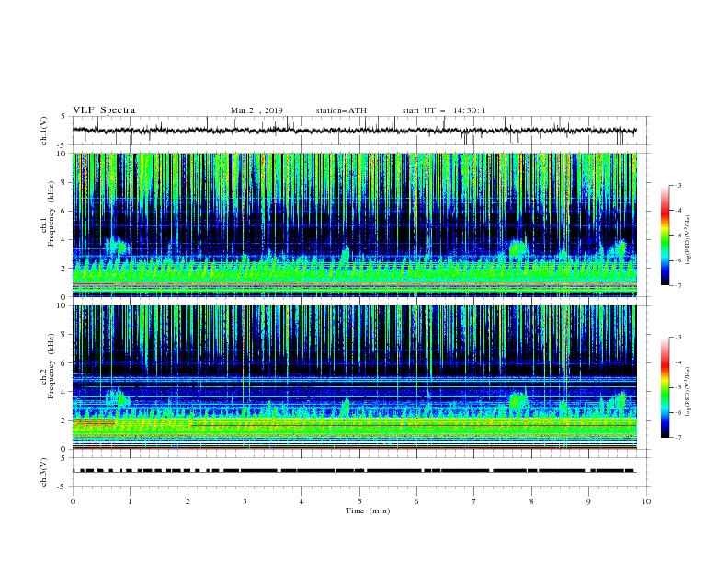The height and width of the screenshot is (563, 728).
Task: Click inside the ch.2 spectrogram panel
Action: [x=354, y=377]
